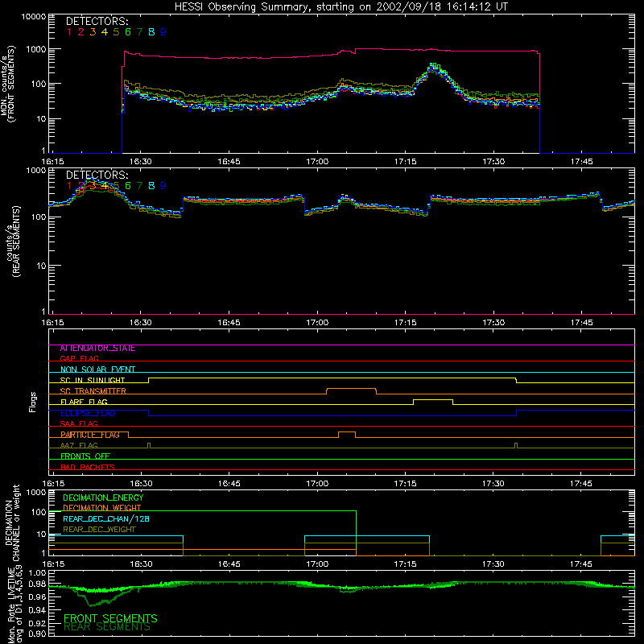The height and width of the screenshot is (644, 644).
Task: Click cyan detector 8 in front segments legend
Action: [151, 32]
